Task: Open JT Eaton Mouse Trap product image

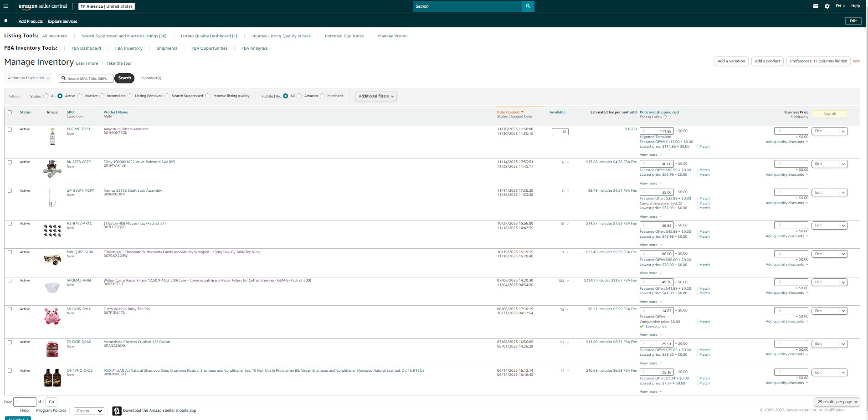Action: point(52,230)
